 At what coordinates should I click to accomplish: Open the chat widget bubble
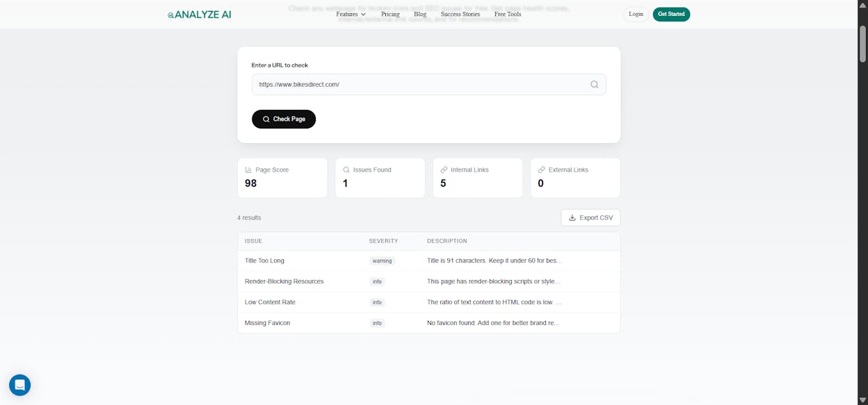[19, 385]
